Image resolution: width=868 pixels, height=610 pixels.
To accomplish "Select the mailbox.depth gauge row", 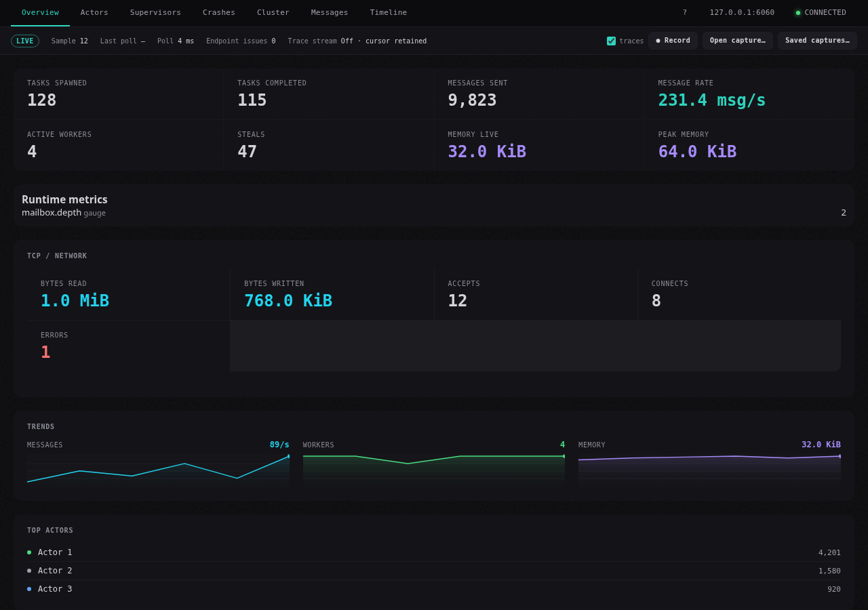I will (434, 213).
